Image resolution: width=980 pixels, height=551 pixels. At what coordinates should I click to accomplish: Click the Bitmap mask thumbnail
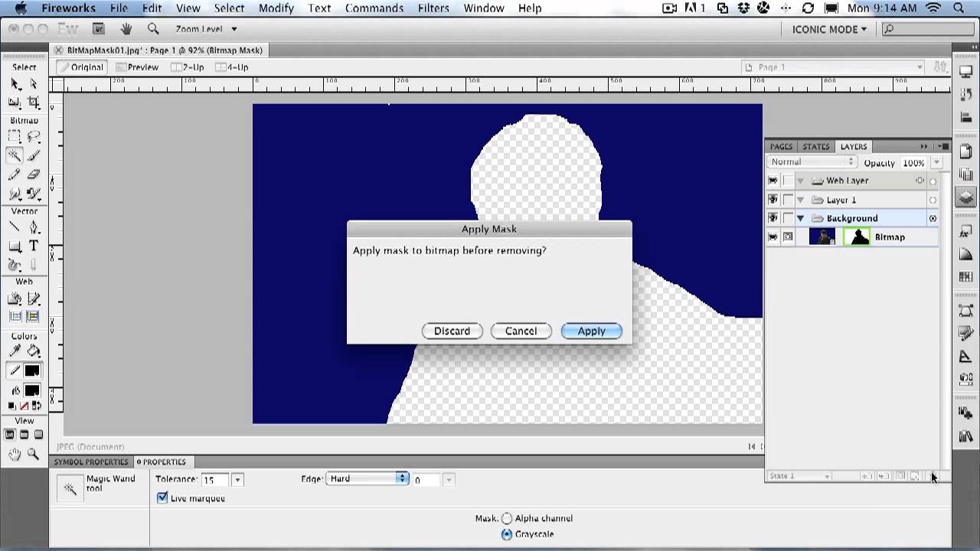(857, 237)
